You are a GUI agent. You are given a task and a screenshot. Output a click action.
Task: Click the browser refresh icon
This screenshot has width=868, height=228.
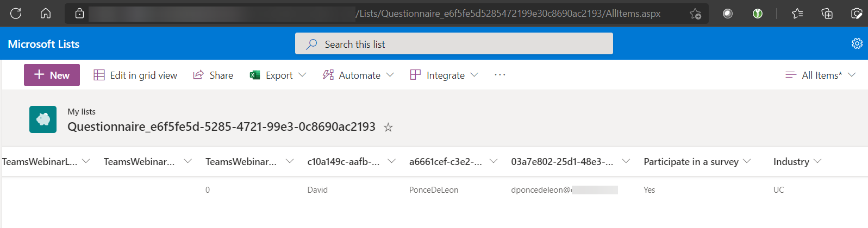16,13
